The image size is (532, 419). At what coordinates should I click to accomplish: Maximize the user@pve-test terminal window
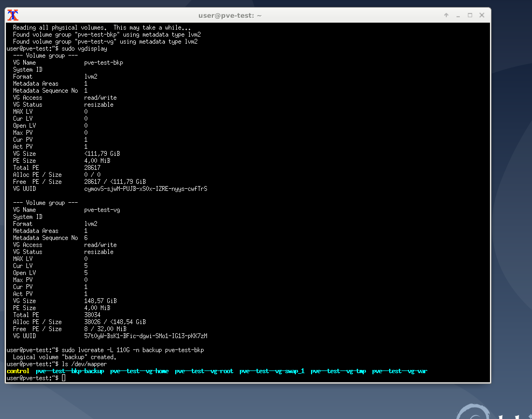[x=470, y=15]
